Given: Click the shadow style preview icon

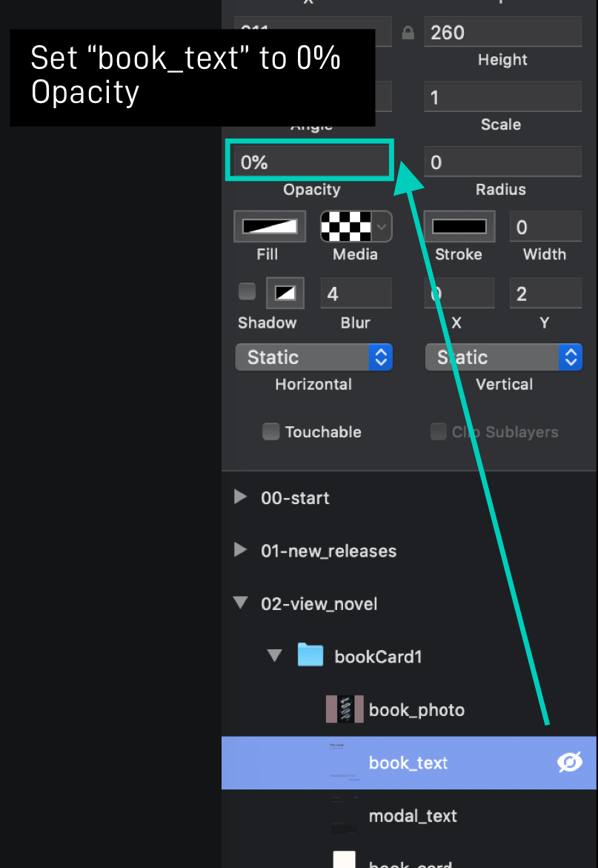Looking at the screenshot, I should tap(285, 293).
